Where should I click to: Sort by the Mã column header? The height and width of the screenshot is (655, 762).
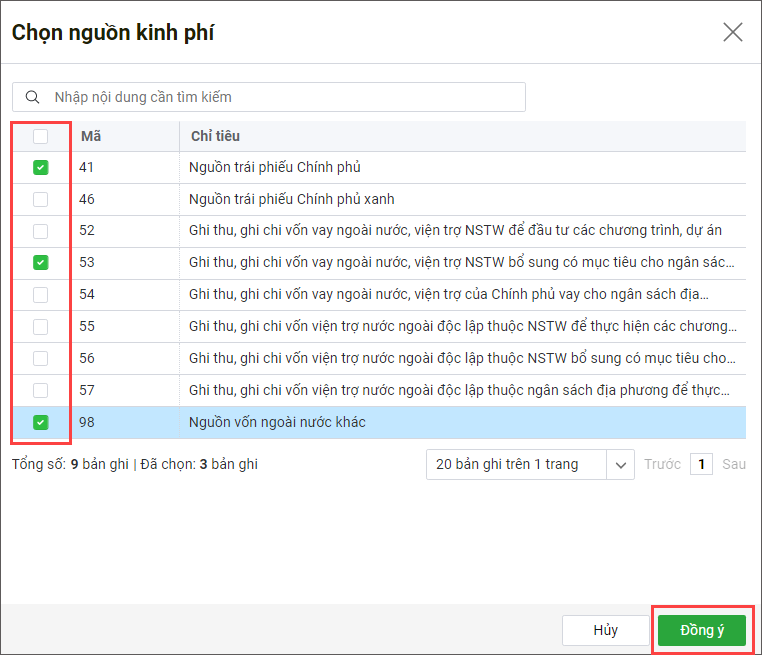(91, 136)
